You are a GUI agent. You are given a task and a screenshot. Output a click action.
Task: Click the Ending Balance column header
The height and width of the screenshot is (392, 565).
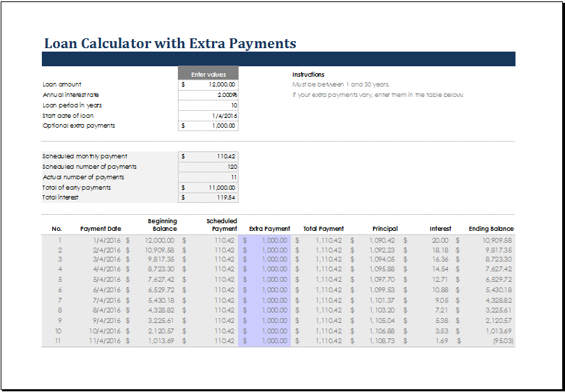(x=491, y=229)
